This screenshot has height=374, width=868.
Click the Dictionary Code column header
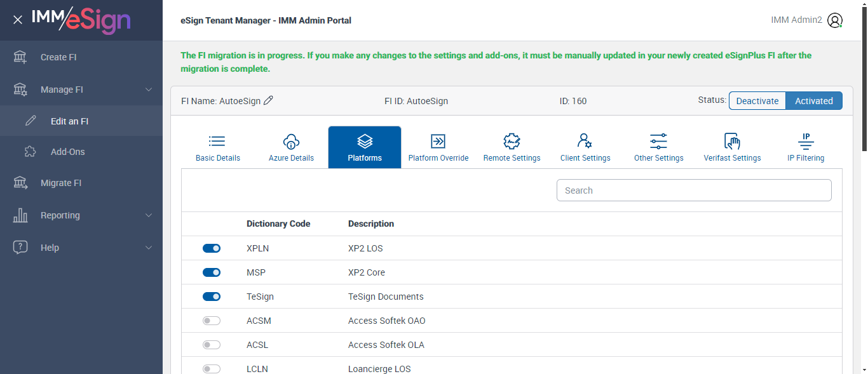pos(278,224)
